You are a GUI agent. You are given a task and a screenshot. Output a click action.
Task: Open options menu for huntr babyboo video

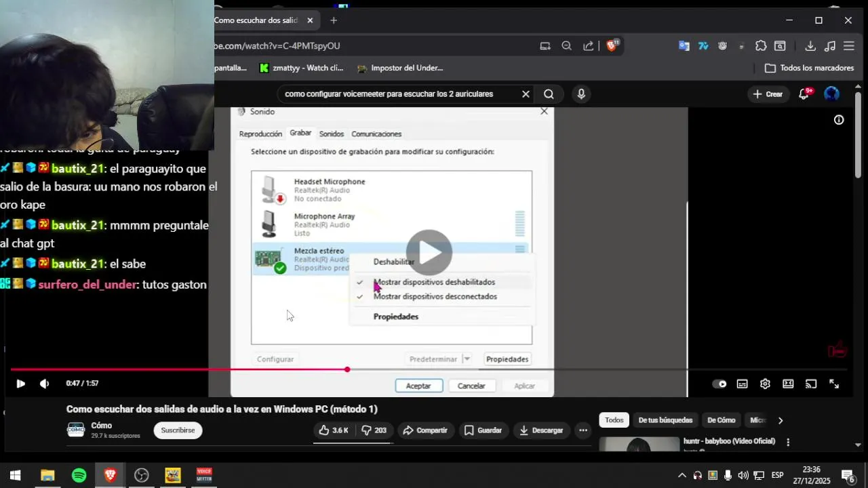click(x=788, y=442)
